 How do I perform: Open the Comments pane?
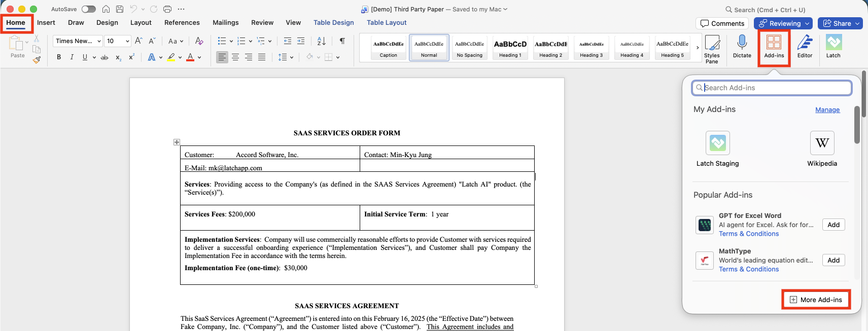click(x=722, y=23)
